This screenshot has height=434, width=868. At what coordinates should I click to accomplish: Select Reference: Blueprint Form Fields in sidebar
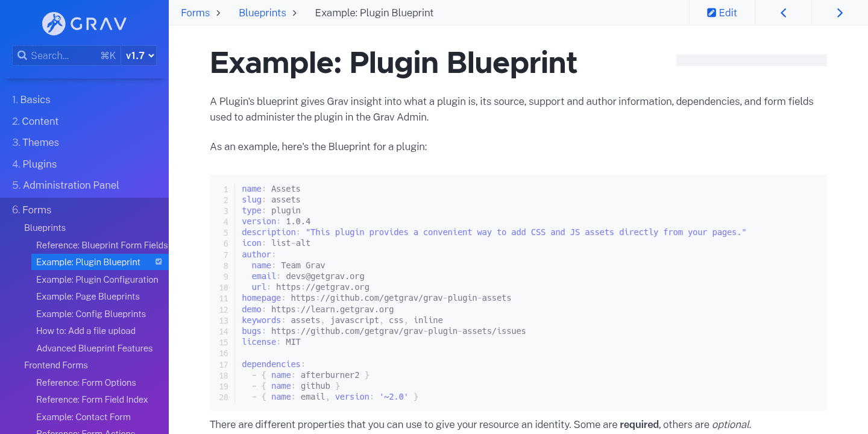pyautogui.click(x=102, y=245)
